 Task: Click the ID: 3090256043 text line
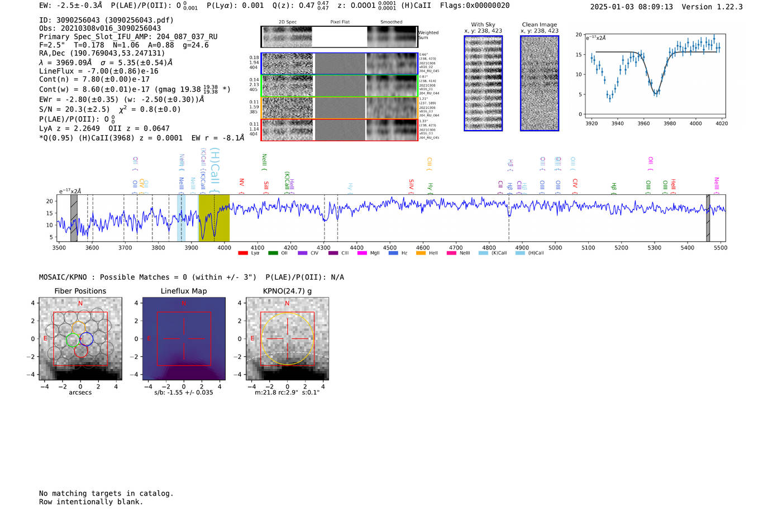click(106, 20)
